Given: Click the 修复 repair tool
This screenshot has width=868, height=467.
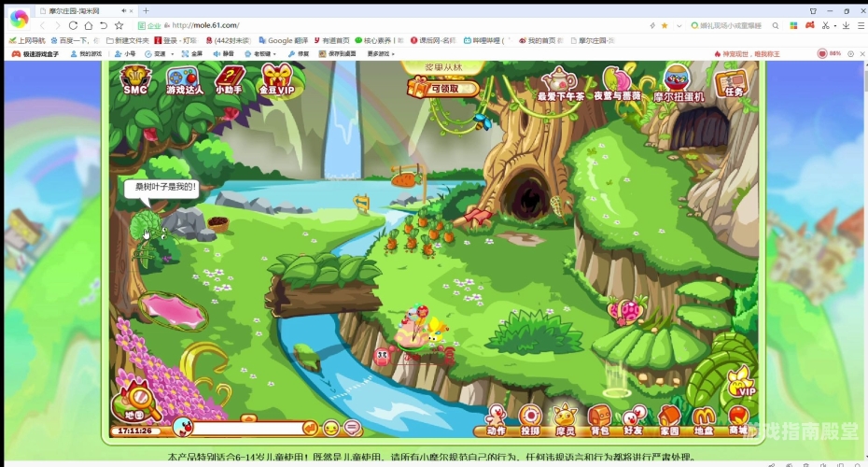Looking at the screenshot, I should pyautogui.click(x=299, y=54).
